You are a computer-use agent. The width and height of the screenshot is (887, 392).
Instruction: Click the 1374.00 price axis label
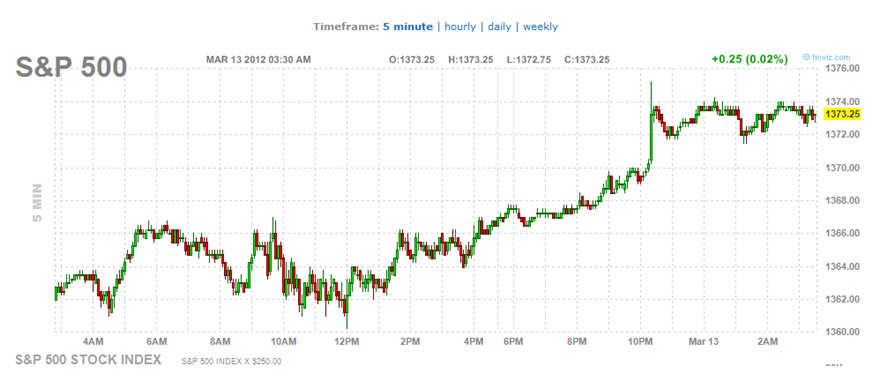click(843, 101)
